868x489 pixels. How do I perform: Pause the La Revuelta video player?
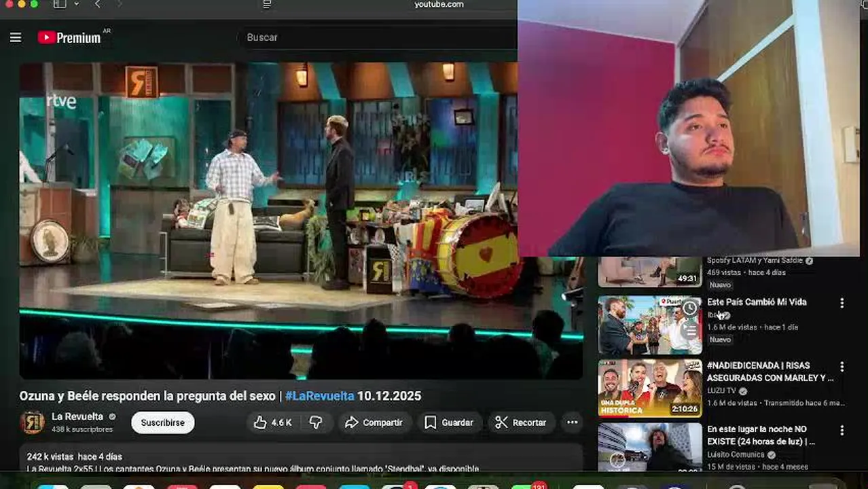(x=301, y=221)
